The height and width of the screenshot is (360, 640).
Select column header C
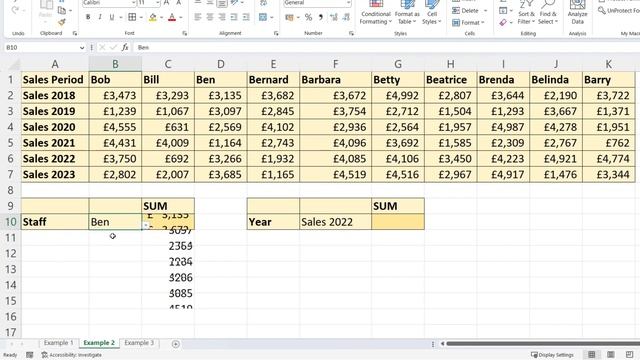(x=168, y=64)
